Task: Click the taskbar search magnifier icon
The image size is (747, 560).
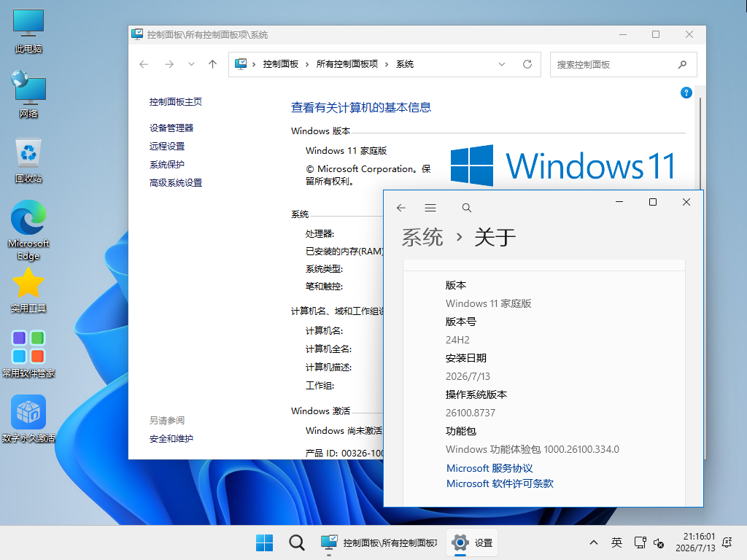Action: (296, 542)
